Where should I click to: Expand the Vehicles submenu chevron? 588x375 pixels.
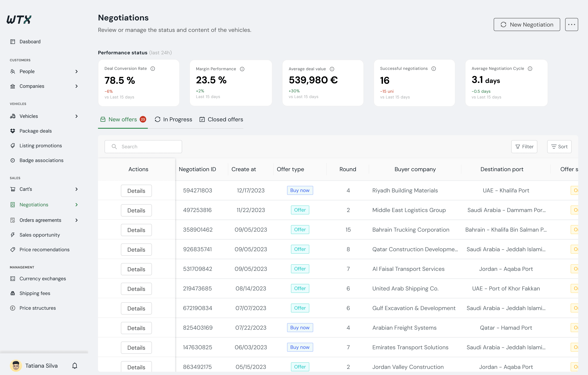click(x=76, y=116)
